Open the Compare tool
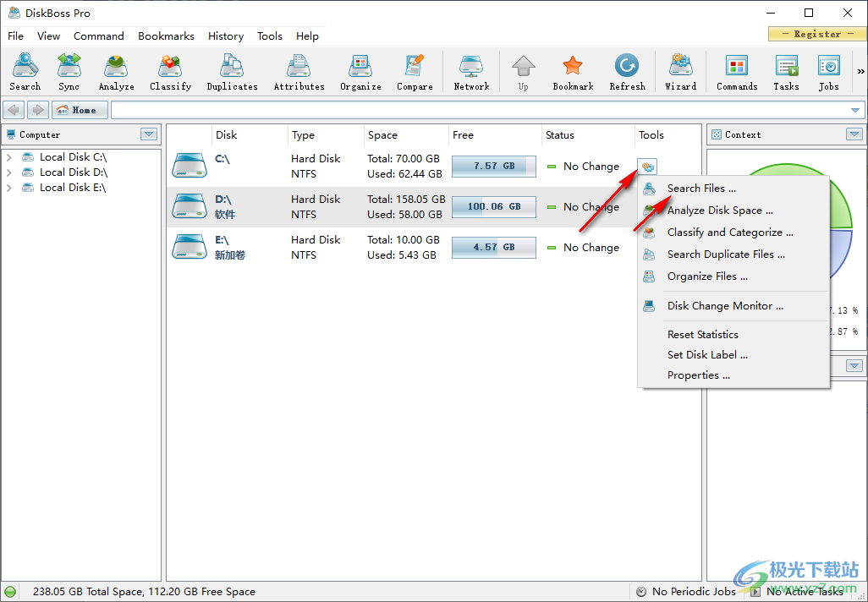Image resolution: width=868 pixels, height=602 pixels. pyautogui.click(x=415, y=71)
